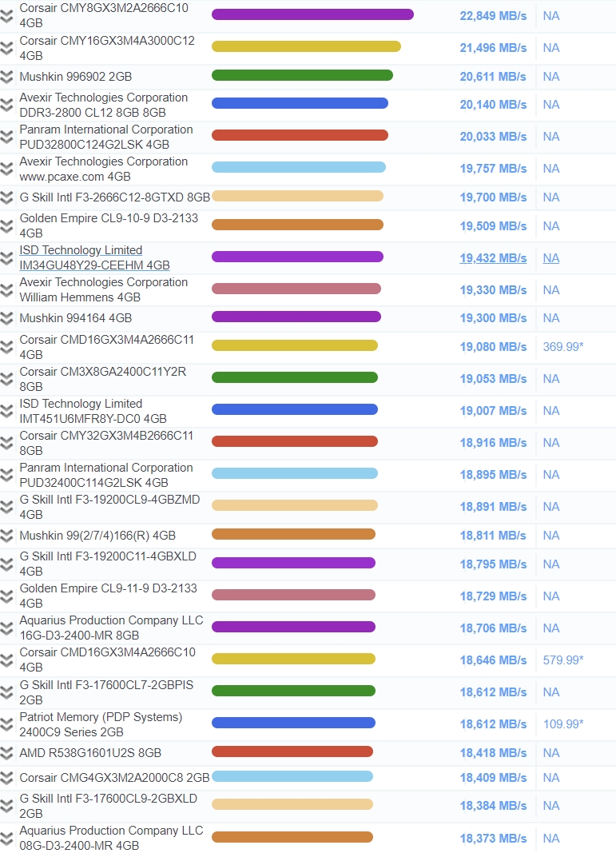Expand ISD IMT451U6MFR8Y-DC0 row chevron
This screenshot has height=853, width=616.
click(x=6, y=411)
